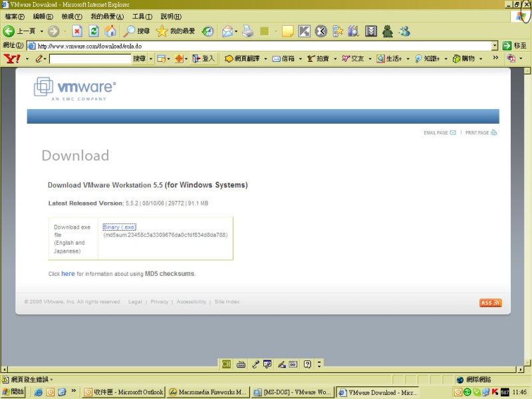Click the Stop loading icon
This screenshot has height=399, width=532.
(x=77, y=31)
